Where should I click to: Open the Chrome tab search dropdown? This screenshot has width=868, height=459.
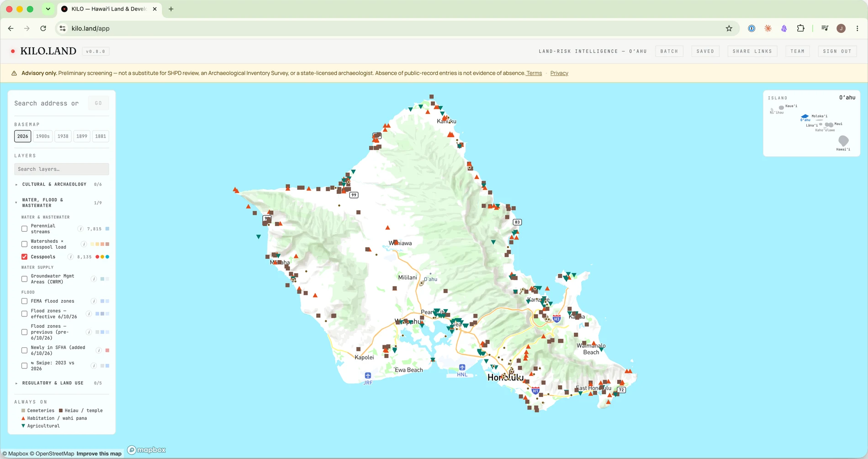pos(48,9)
